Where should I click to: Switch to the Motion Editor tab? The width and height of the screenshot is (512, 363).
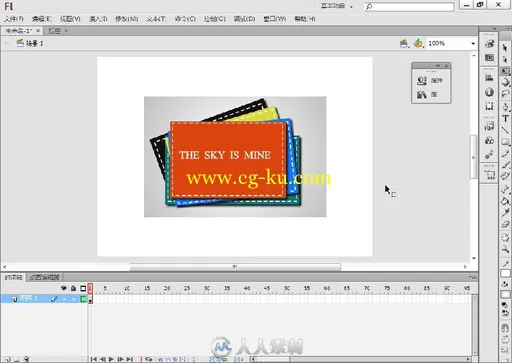coord(44,277)
